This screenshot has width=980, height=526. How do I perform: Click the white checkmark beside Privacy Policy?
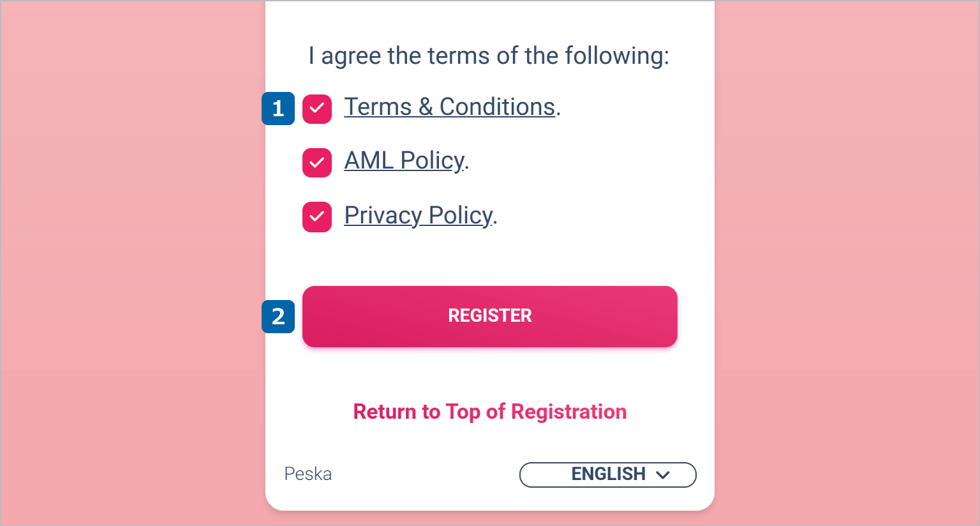(x=317, y=217)
